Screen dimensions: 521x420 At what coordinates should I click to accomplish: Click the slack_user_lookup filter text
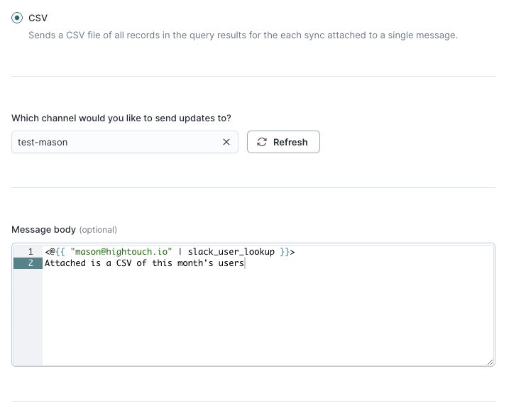click(231, 252)
